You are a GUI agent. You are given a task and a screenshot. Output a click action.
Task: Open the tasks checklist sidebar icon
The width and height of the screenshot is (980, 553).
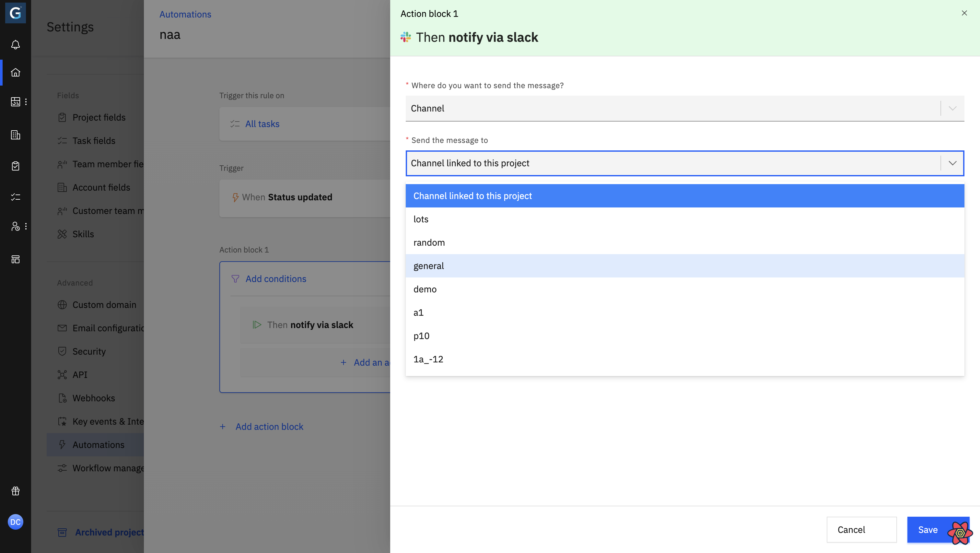click(15, 197)
